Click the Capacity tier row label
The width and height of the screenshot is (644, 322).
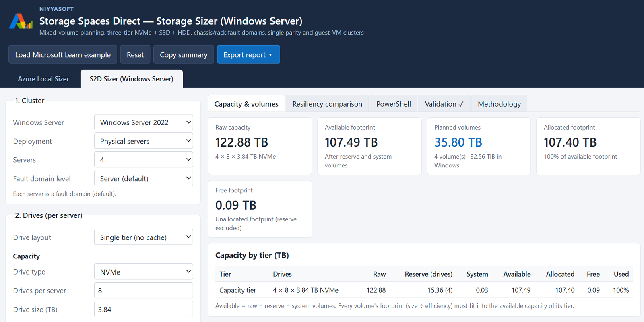237,290
